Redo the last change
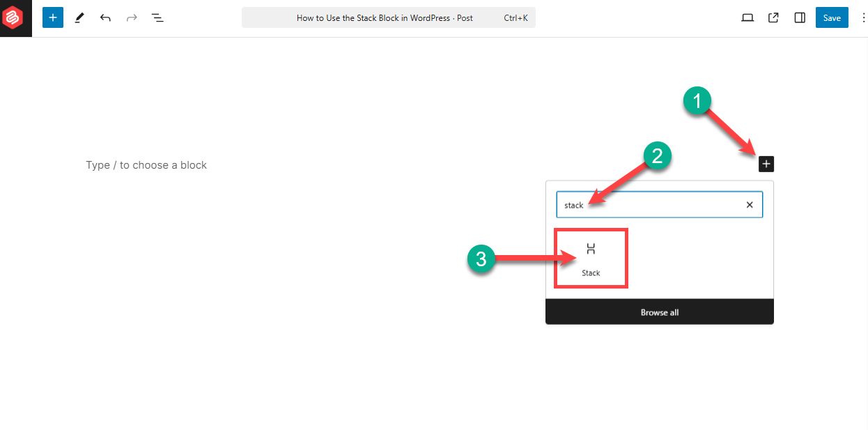Viewport: 868px width, 430px height. [x=132, y=17]
